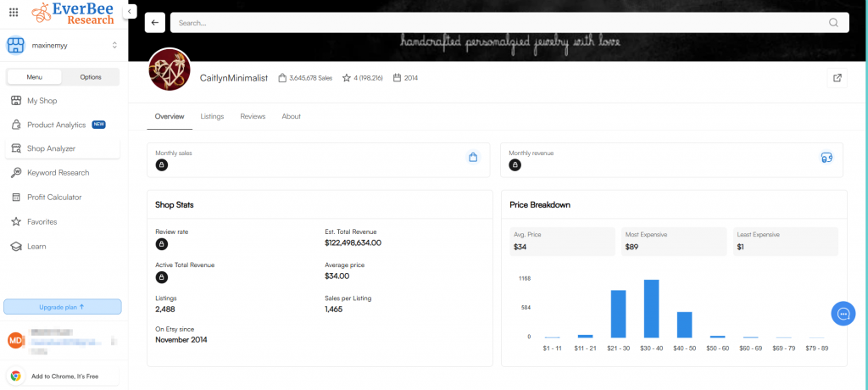Click the $21 - 30 price bar
Screen dimensions: 868x390
pos(618,314)
